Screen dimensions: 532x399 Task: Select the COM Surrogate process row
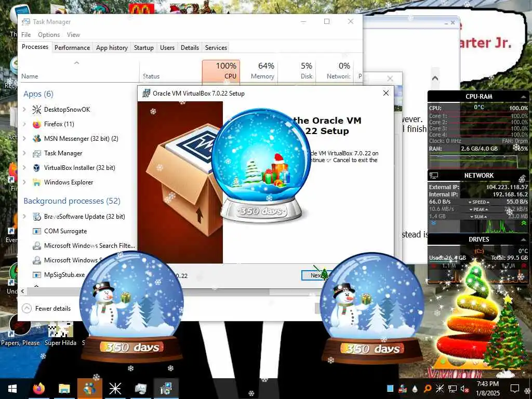[x=78, y=231]
